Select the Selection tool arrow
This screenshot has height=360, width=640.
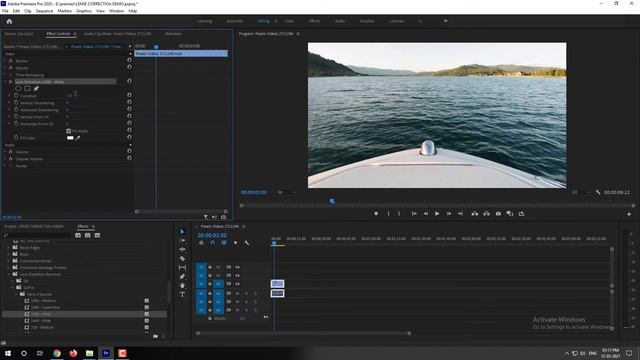point(182,232)
